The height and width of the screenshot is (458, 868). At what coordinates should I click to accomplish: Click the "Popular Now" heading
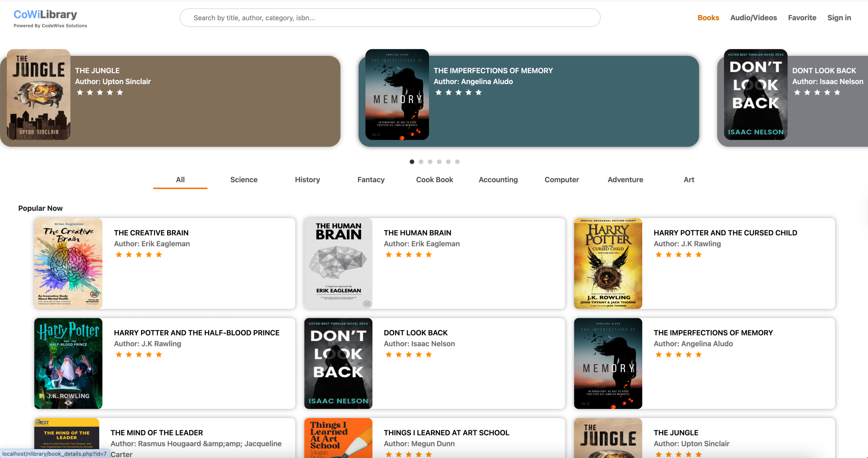point(40,208)
